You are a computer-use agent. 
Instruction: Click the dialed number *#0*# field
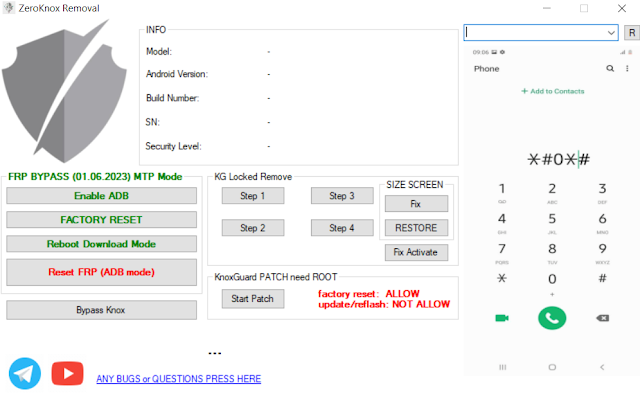pyautogui.click(x=558, y=159)
